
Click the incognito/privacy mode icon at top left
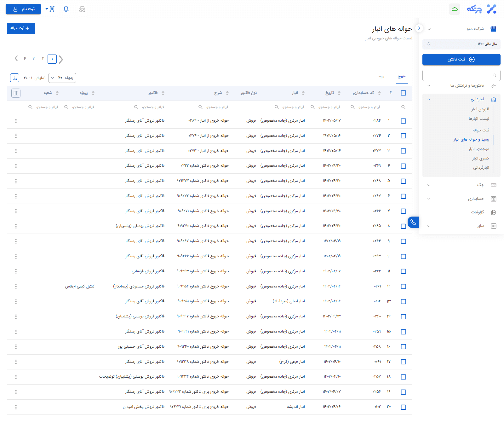point(82,9)
